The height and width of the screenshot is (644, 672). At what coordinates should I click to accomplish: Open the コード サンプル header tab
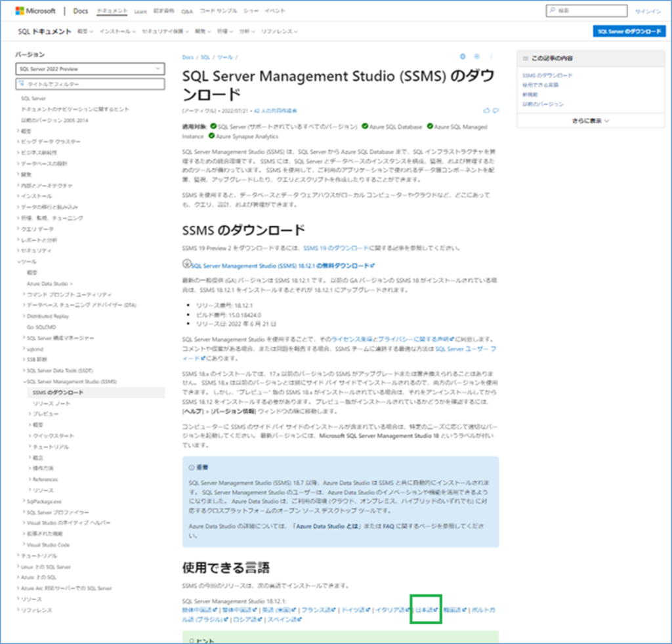218,11
